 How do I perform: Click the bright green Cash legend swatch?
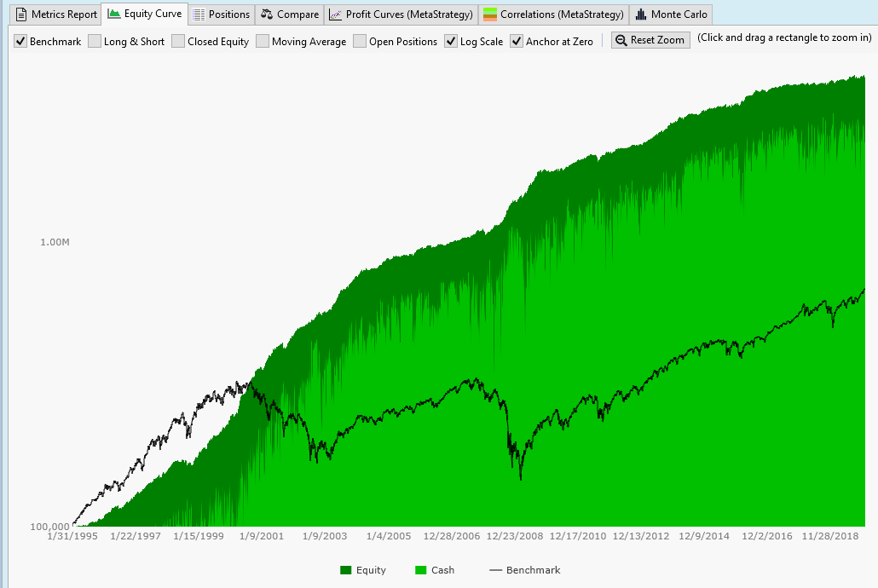[420, 570]
